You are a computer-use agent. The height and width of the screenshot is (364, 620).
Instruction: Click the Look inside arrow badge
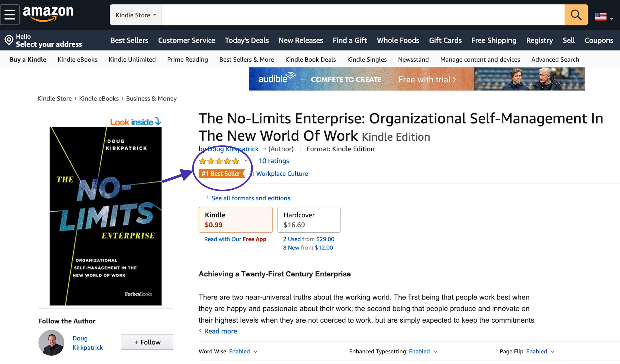pyautogui.click(x=136, y=122)
